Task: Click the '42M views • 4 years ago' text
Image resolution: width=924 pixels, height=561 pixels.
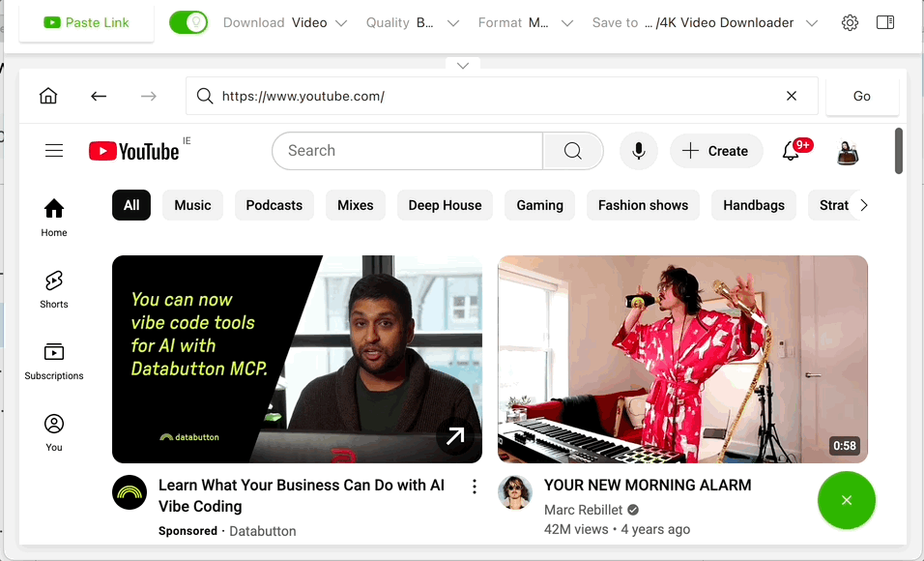Action: click(617, 530)
